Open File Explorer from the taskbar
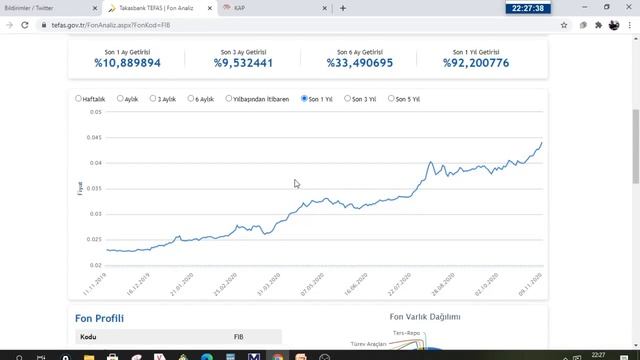 coord(89,357)
